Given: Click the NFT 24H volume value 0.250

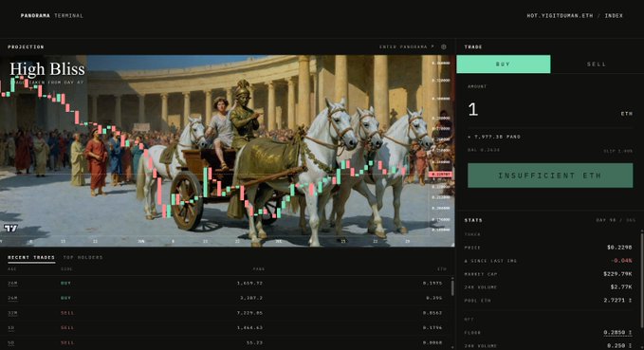Looking at the screenshot, I should pos(616,345).
